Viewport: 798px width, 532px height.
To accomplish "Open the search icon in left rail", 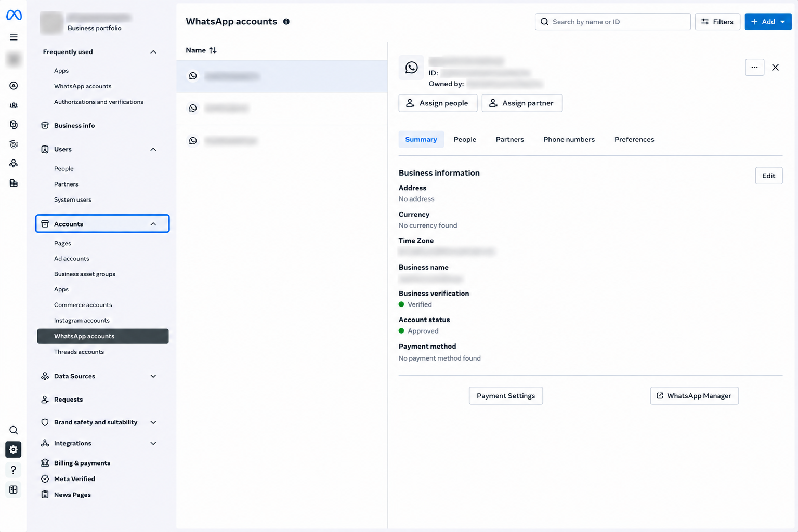I will tap(14, 430).
